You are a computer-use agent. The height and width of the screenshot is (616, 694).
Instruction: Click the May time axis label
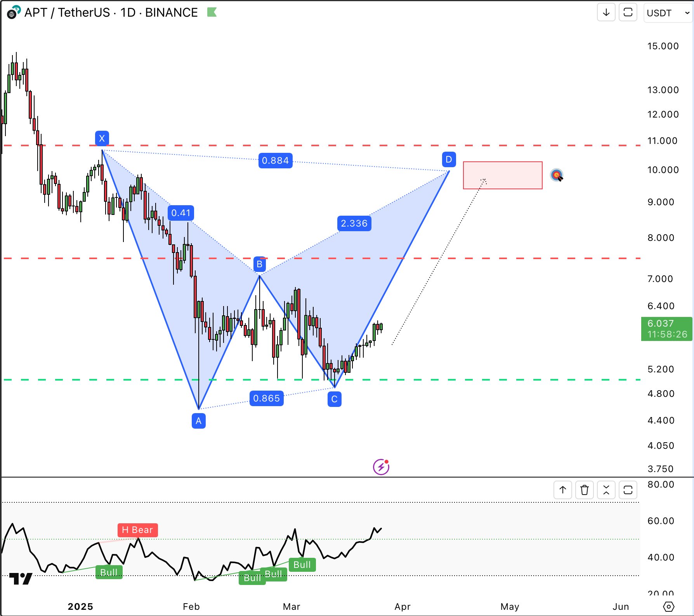510,606
